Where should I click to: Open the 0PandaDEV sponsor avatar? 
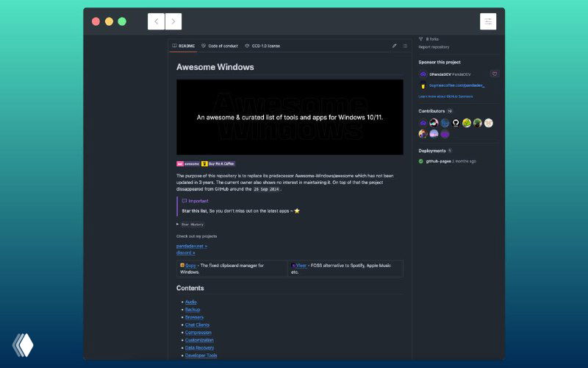click(423, 74)
